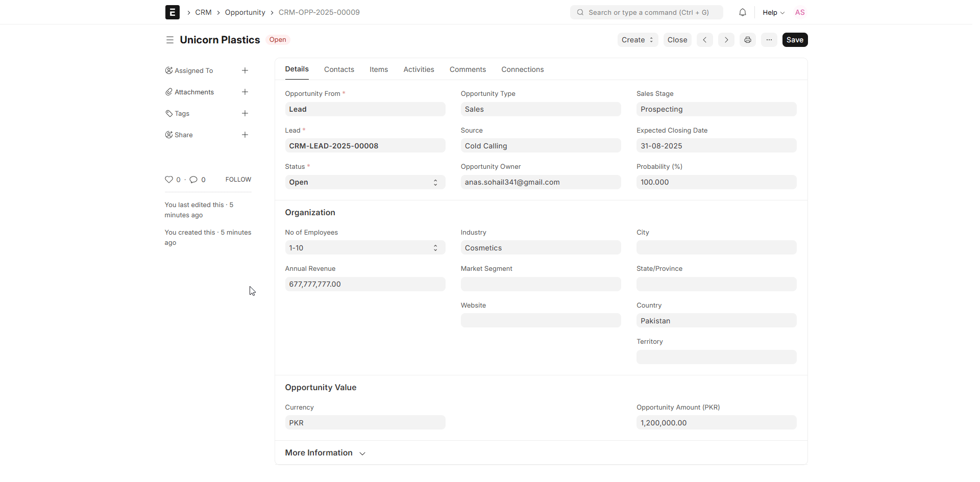The width and height of the screenshot is (980, 482).
Task: Open the notifications bell
Action: point(742,12)
